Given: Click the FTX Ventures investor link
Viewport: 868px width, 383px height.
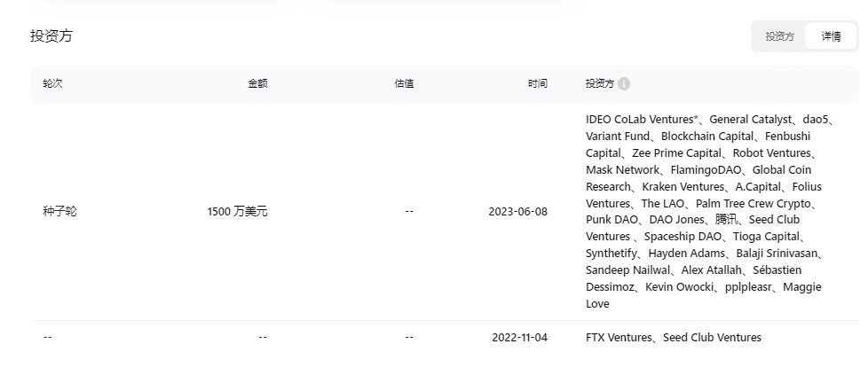Looking at the screenshot, I should pos(619,338).
